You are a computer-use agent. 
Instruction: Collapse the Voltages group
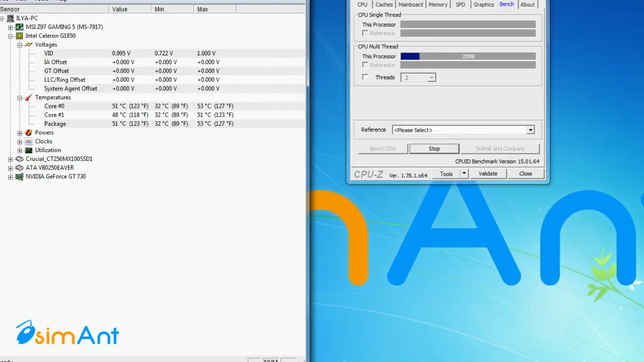click(x=20, y=45)
